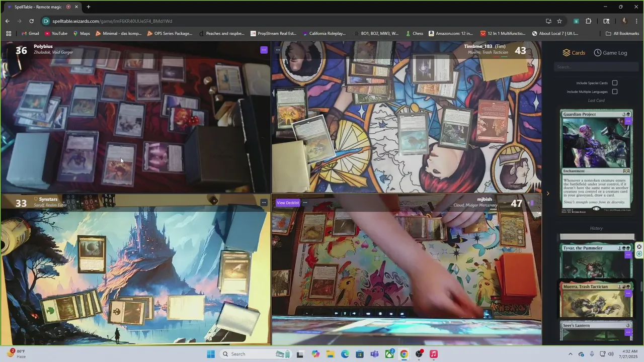Click the View Decklist button on mjbish's feed

288,203
